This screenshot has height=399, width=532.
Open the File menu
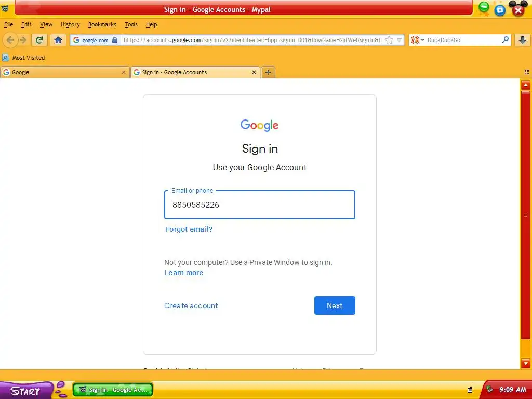coord(8,24)
